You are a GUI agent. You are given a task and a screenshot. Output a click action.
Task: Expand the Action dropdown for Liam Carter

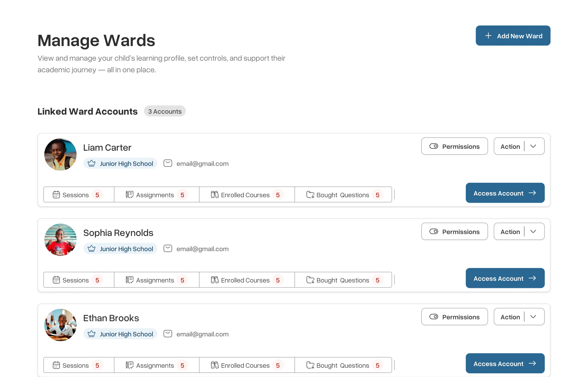click(x=533, y=146)
